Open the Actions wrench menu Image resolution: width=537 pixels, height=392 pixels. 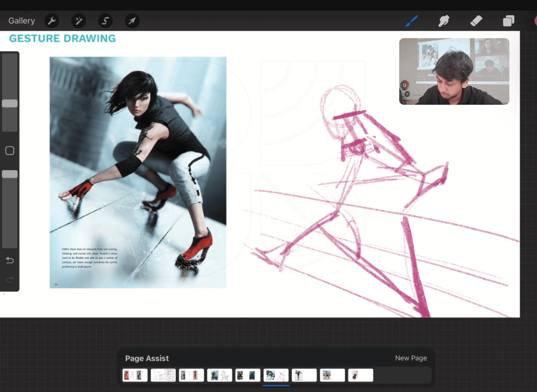52,21
